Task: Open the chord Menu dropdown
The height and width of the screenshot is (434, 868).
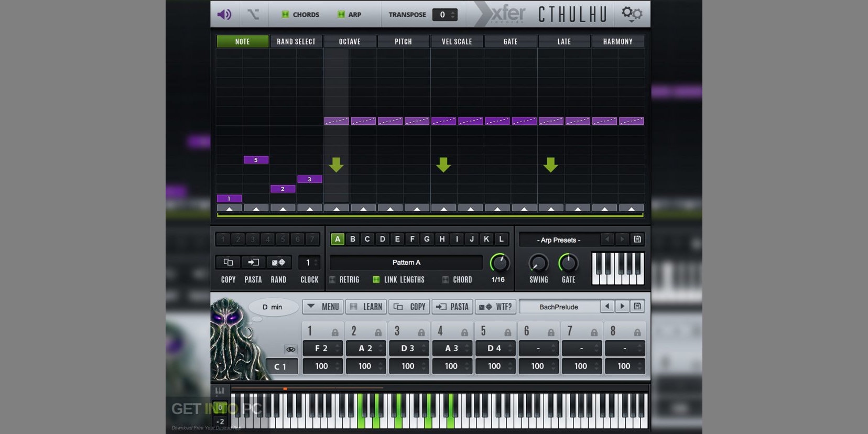Action: pyautogui.click(x=323, y=307)
